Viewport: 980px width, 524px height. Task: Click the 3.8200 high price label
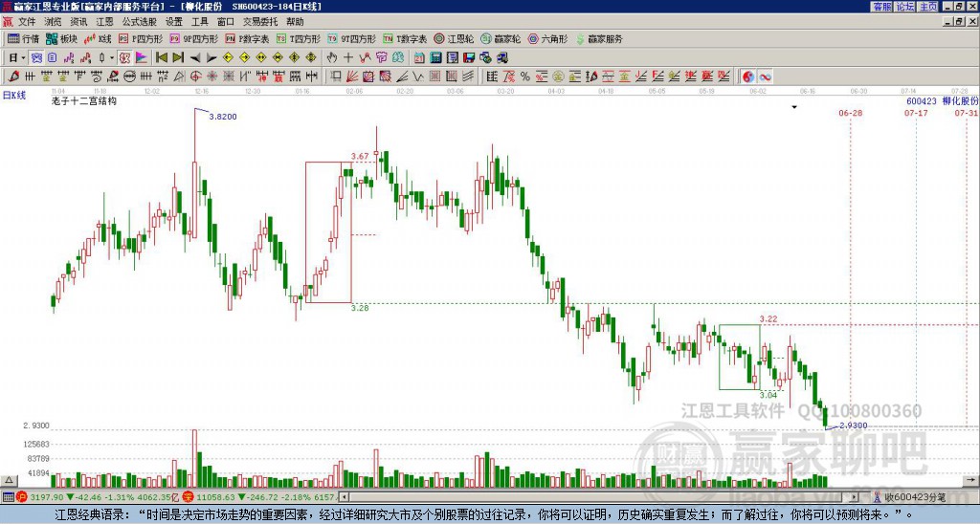(223, 117)
